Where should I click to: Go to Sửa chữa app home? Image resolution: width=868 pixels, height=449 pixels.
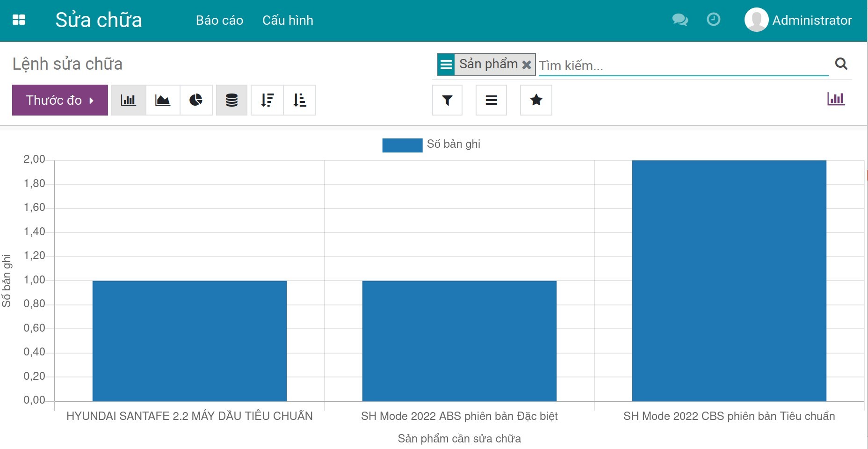tap(99, 20)
